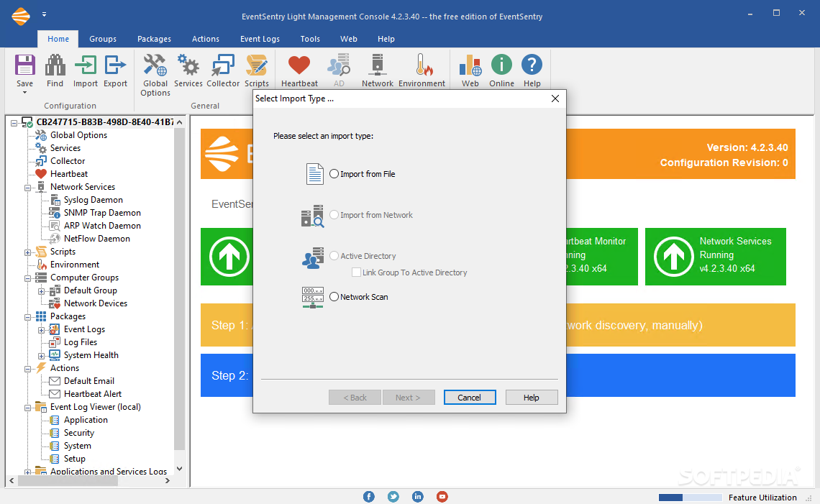
Task: Click the Collector ribbon icon
Action: 223,65
